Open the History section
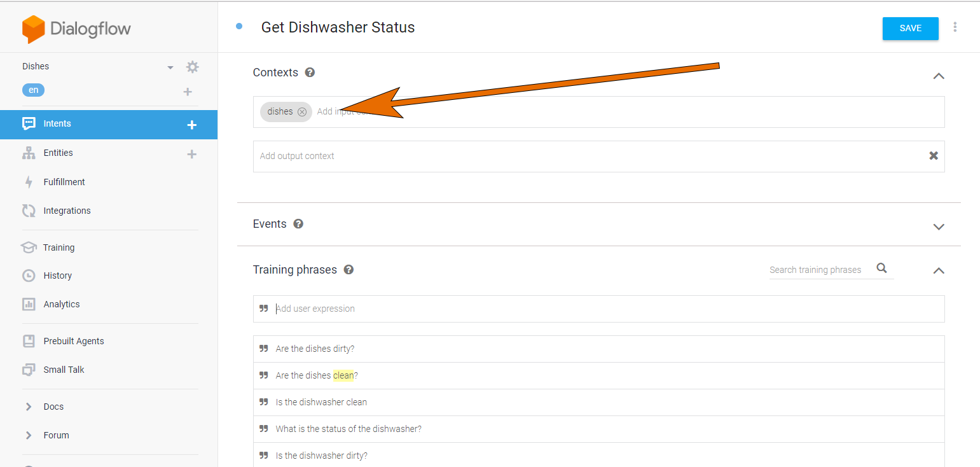This screenshot has height=467, width=980. pos(57,275)
